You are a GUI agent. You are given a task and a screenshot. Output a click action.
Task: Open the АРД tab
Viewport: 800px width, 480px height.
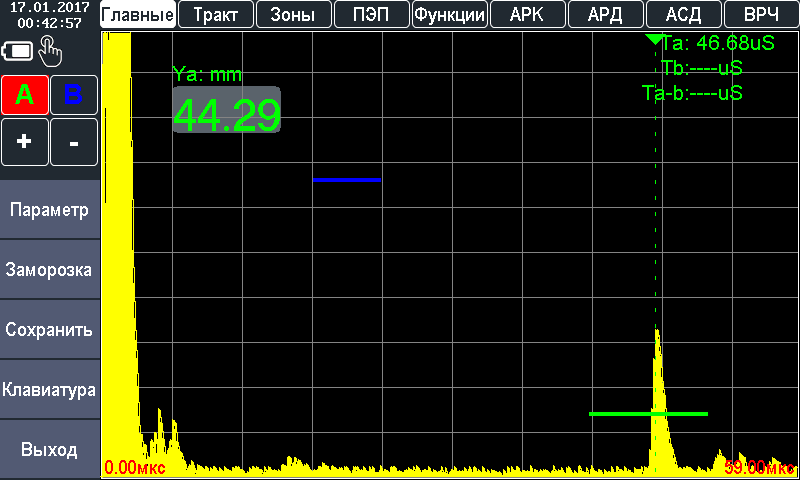[x=605, y=14]
